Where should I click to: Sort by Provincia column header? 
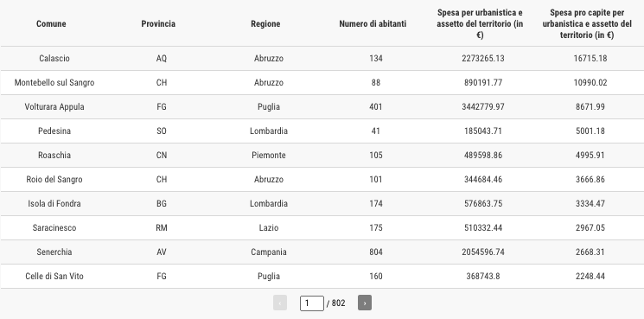pos(158,24)
